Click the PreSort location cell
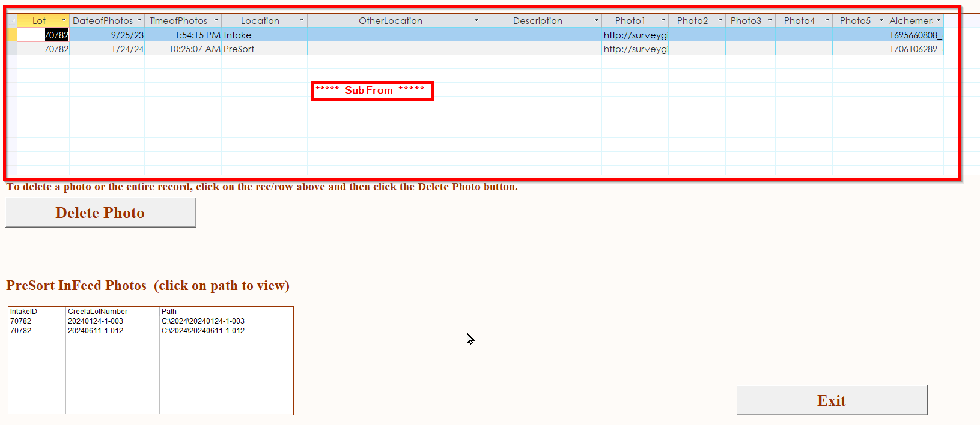 tap(264, 49)
